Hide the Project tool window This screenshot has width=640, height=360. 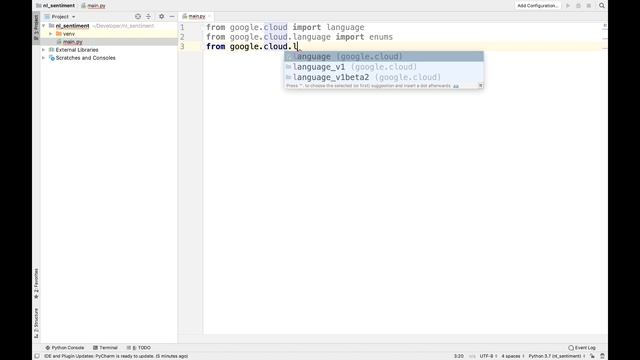pos(172,16)
